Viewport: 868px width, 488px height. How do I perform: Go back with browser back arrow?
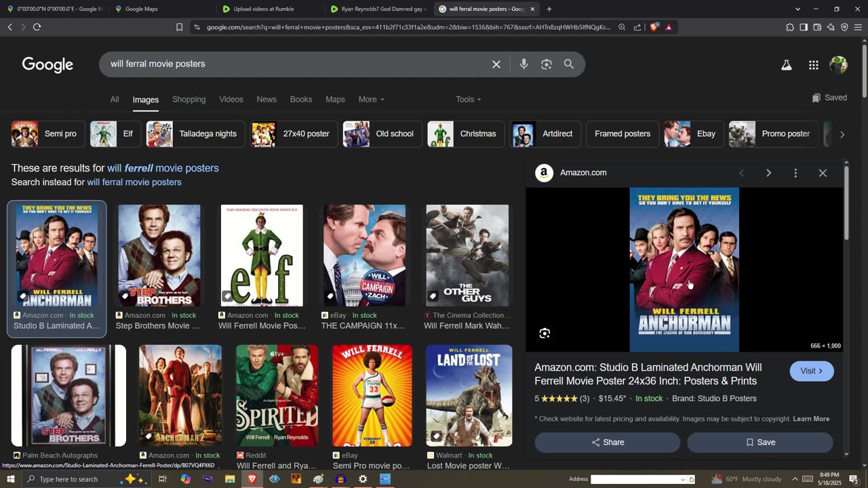(x=9, y=27)
